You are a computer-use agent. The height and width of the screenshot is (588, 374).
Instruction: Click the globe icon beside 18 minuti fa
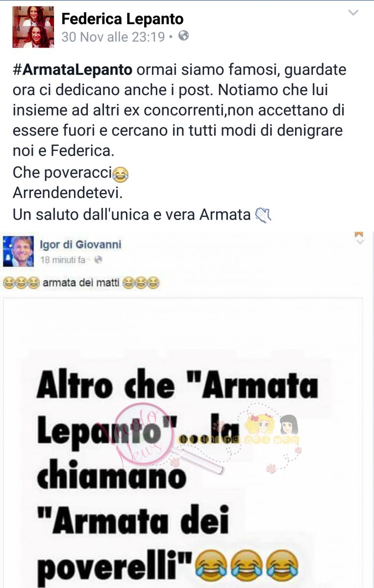(x=98, y=260)
